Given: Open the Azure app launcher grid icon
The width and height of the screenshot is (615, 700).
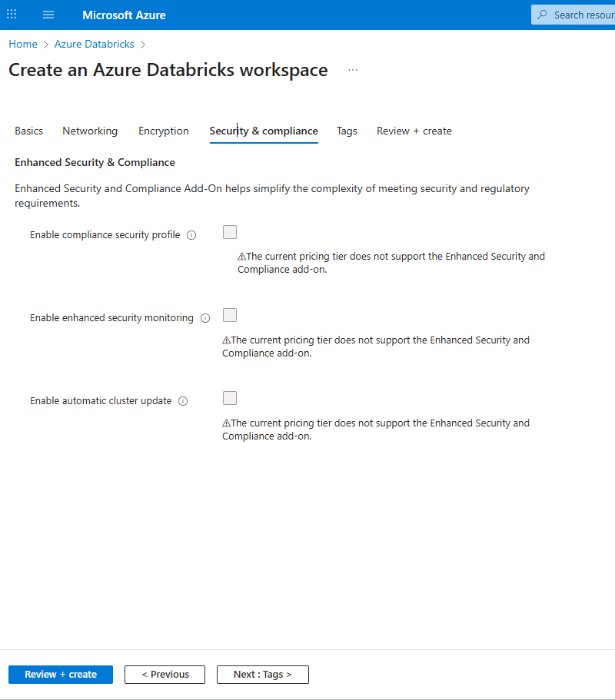Looking at the screenshot, I should [12, 15].
